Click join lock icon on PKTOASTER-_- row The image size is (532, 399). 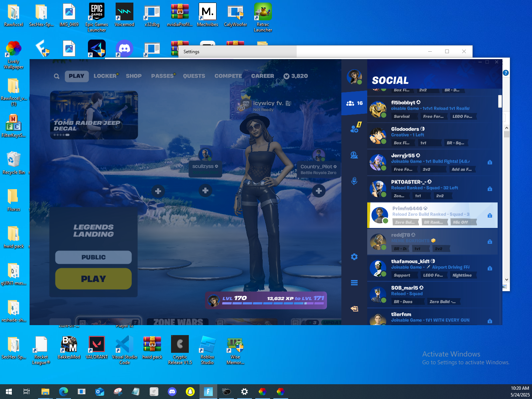click(490, 189)
